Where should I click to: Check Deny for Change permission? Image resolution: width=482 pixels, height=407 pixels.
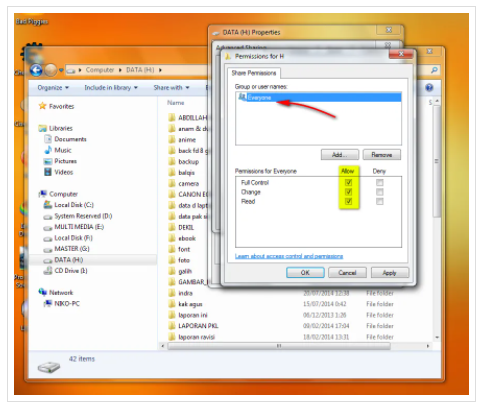tap(379, 192)
